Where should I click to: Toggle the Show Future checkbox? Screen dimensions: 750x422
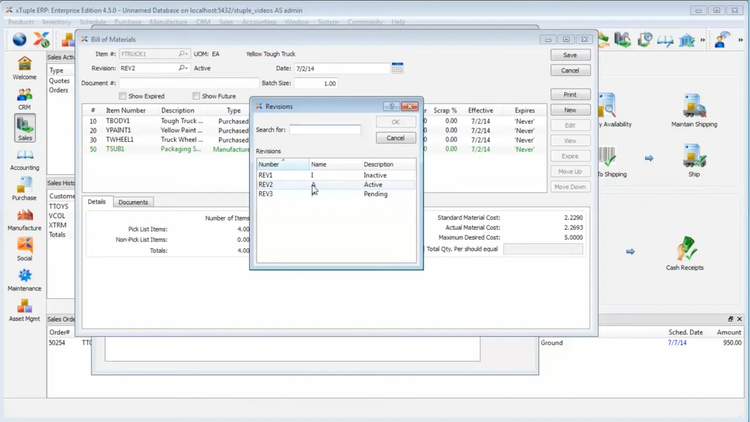point(195,96)
